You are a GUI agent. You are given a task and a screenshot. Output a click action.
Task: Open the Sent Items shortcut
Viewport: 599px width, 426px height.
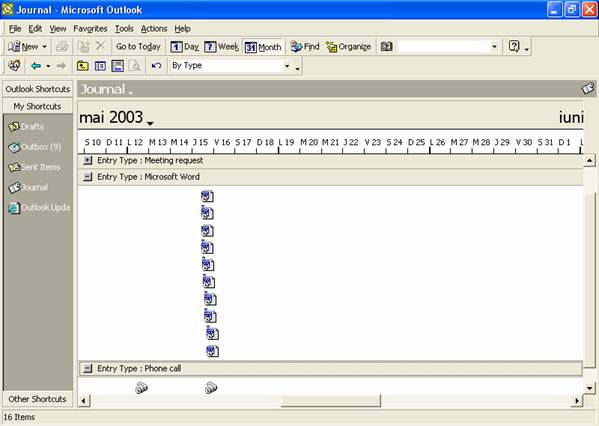coord(34,167)
